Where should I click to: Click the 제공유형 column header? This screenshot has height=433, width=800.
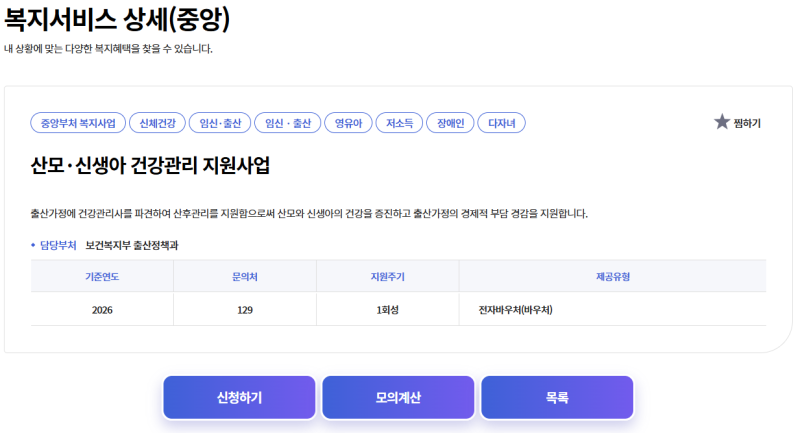(613, 276)
